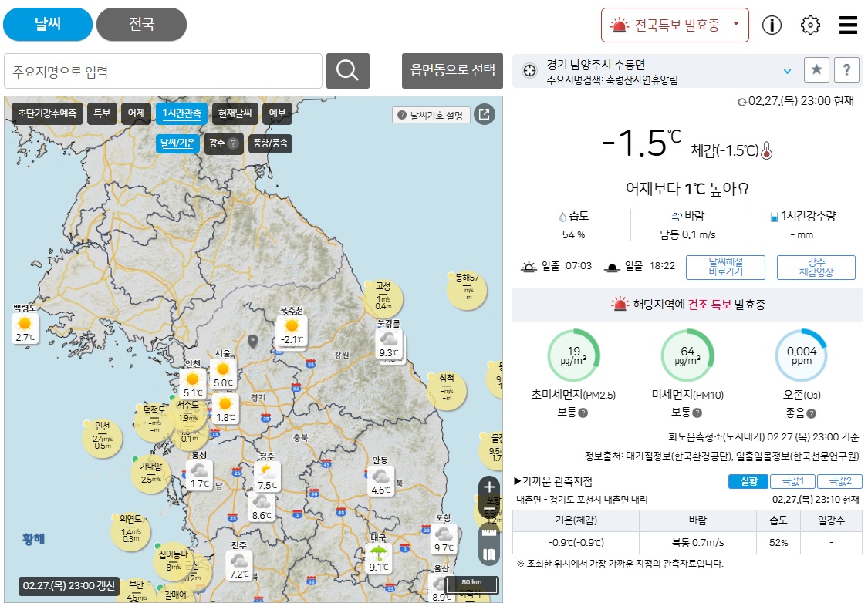Viewport: 868px width, 603px height.
Task: Click the PM2.5 19 gauge circle
Action: [573, 355]
